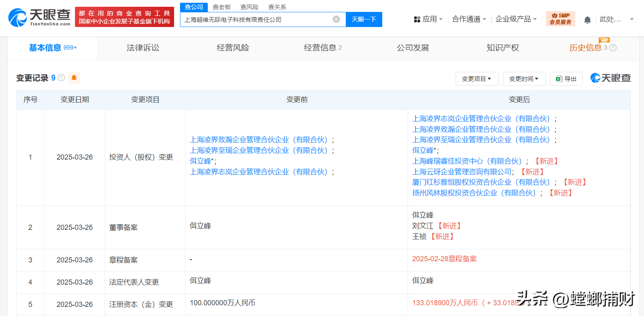Open the 基本信息 tab

(x=53, y=48)
